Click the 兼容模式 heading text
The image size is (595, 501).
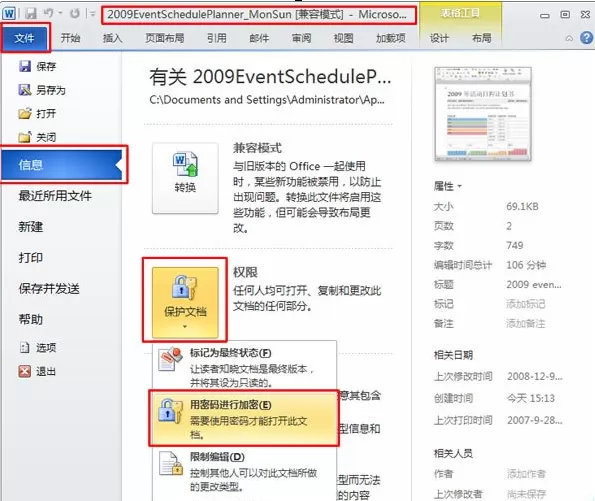point(257,148)
